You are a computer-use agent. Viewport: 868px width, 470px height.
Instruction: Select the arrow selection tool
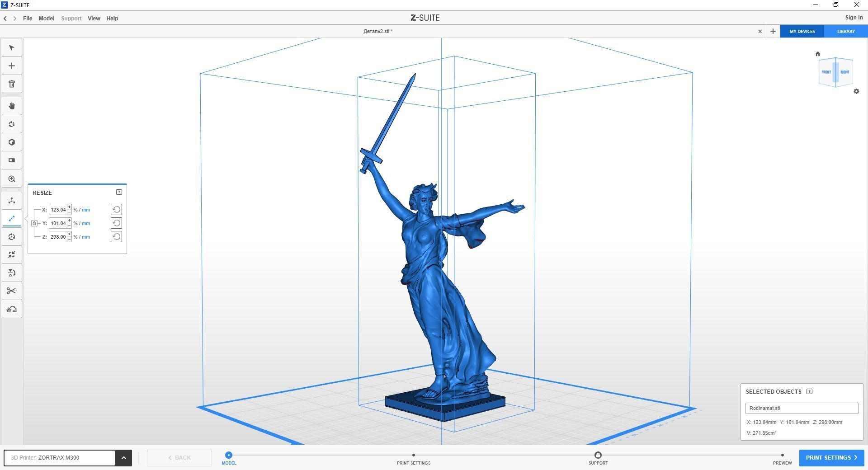12,48
